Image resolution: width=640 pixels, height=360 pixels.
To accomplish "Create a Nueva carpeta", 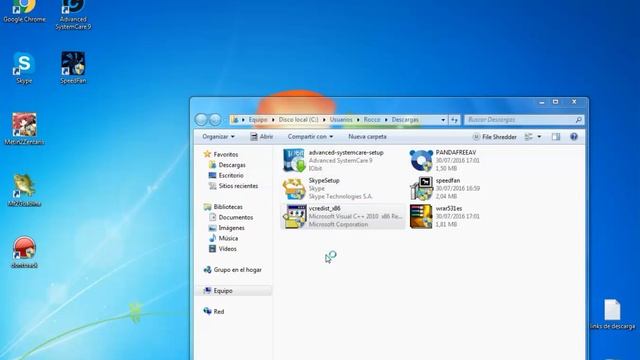I will [x=367, y=137].
